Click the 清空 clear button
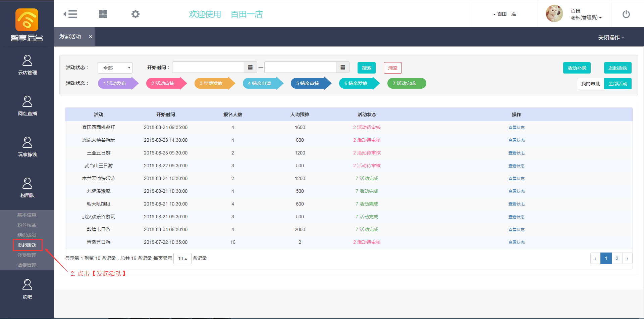Viewport: 644px width, 319px height. click(x=393, y=68)
